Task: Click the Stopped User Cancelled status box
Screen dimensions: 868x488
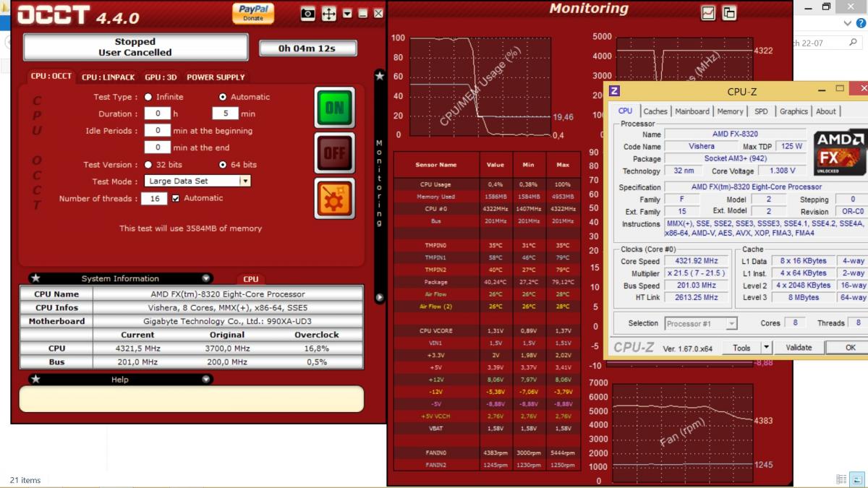Action: (x=135, y=47)
